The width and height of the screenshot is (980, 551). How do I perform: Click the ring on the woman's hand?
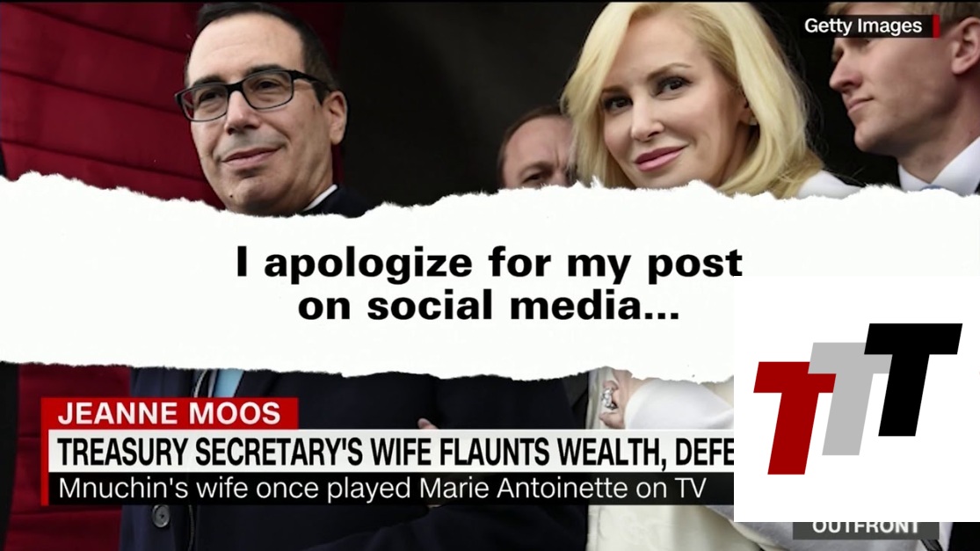(x=609, y=398)
